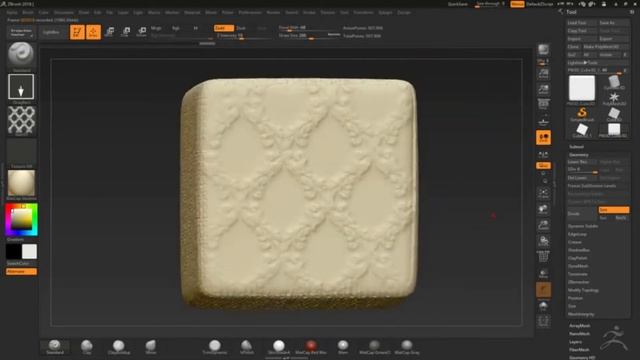640x360 pixels.
Task: Open the Document menu
Action: (x=64, y=13)
